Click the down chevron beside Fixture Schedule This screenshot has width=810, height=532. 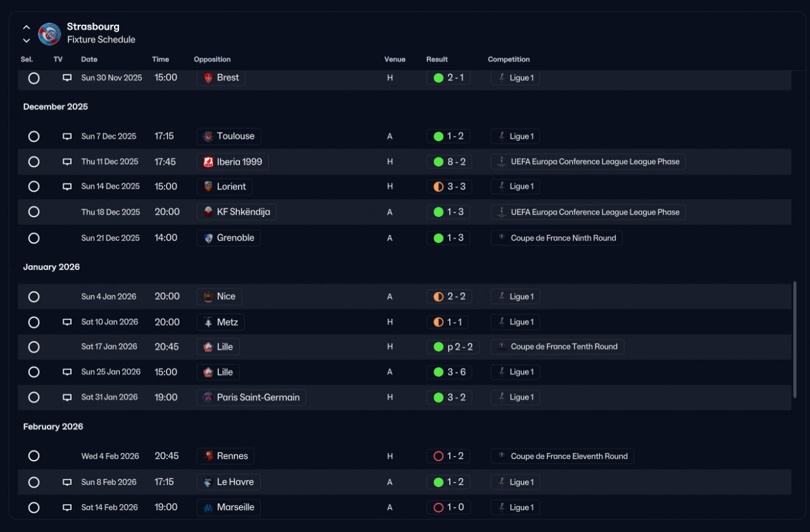click(x=27, y=40)
